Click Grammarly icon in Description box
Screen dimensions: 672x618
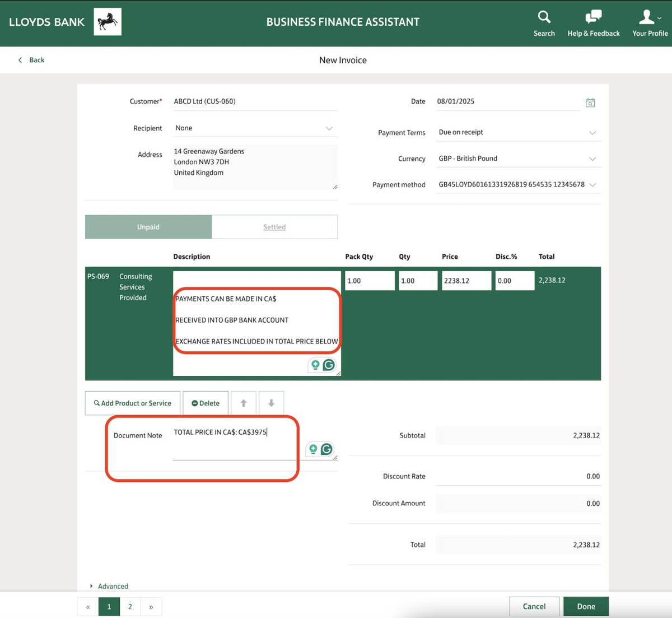(x=329, y=365)
